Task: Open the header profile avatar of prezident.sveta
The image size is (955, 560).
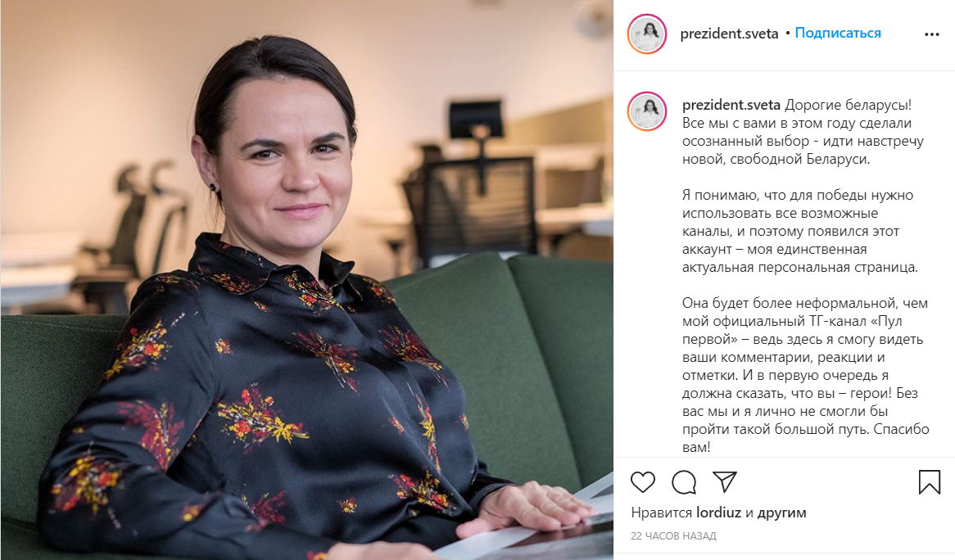Action: tap(647, 34)
